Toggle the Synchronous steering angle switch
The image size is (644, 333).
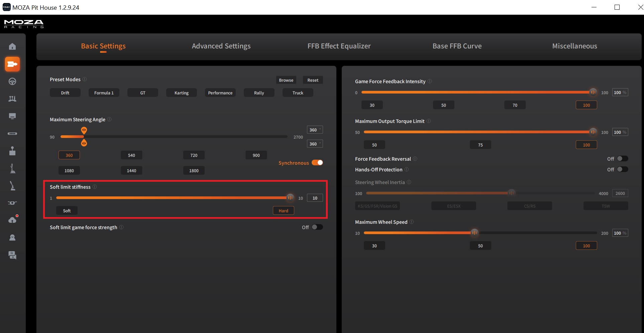[317, 163]
